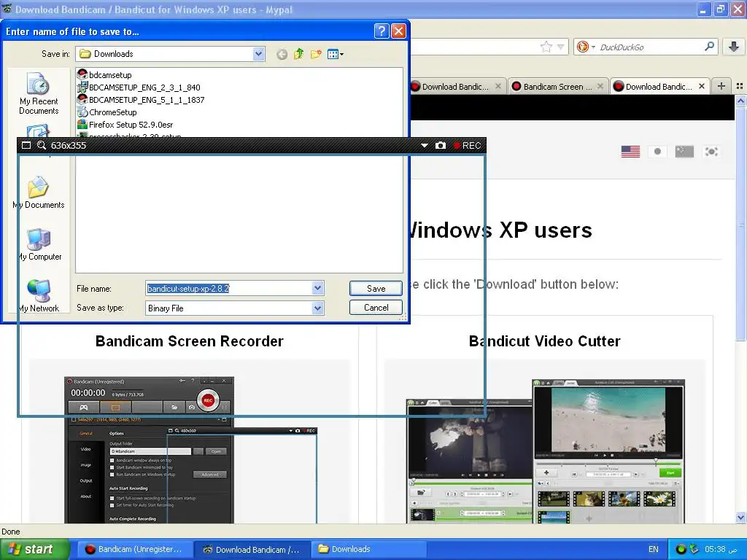Image resolution: width=747 pixels, height=560 pixels.
Task: Click the search magnifier icon
Action: (x=709, y=46)
